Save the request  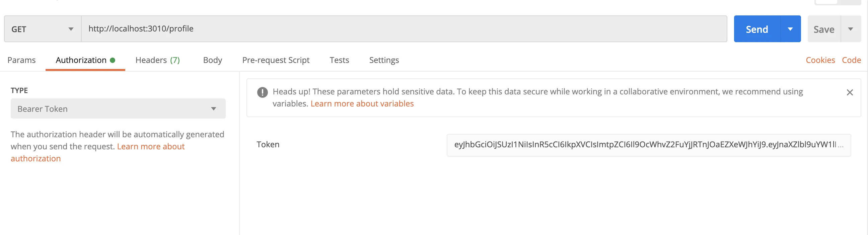[x=824, y=29]
